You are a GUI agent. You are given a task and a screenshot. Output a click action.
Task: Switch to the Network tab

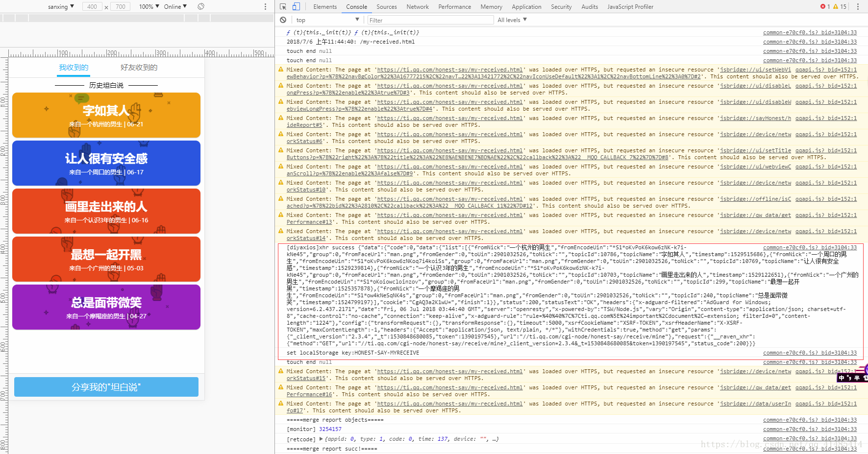[418, 7]
